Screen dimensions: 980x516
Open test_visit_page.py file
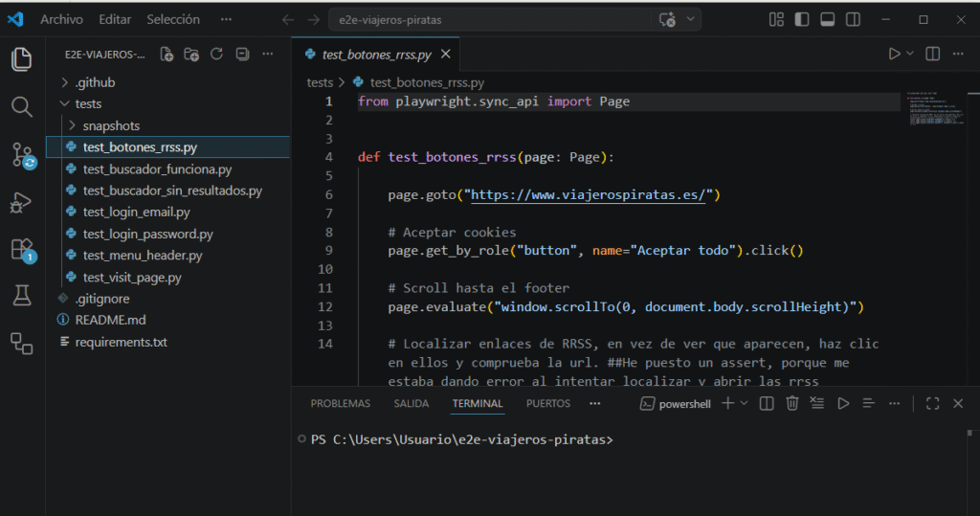pyautogui.click(x=167, y=277)
